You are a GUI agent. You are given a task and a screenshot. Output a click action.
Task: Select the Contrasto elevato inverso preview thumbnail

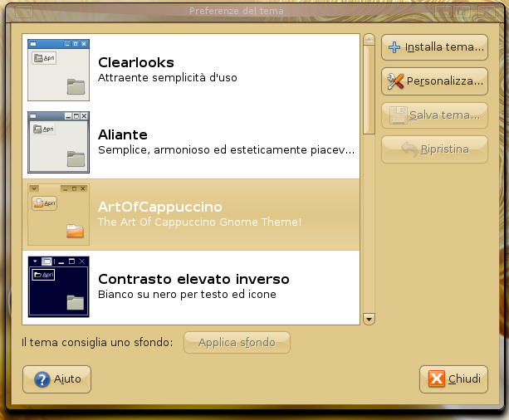[x=58, y=287]
